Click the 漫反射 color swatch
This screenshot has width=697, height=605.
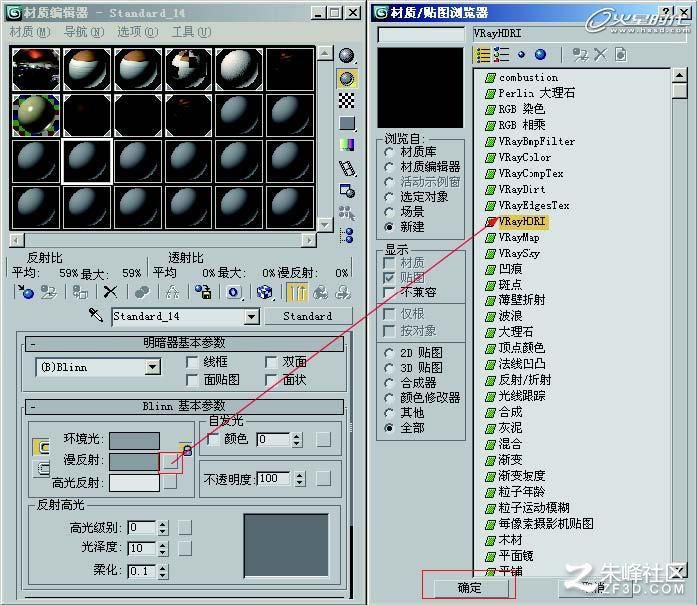click(x=134, y=461)
